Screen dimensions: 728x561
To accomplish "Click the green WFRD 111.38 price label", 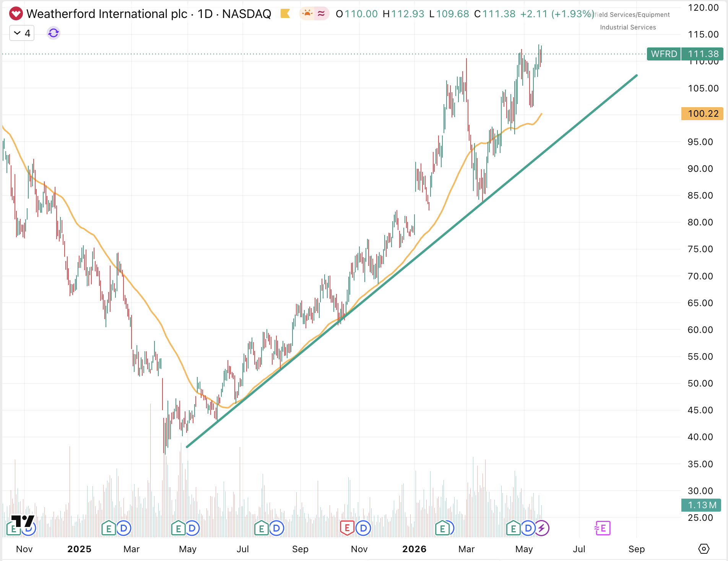I will click(x=685, y=54).
